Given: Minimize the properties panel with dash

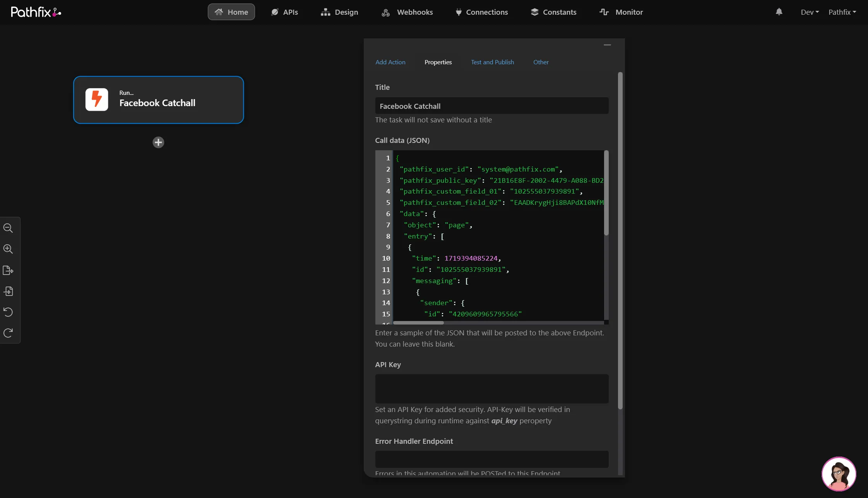Looking at the screenshot, I should [x=607, y=45].
